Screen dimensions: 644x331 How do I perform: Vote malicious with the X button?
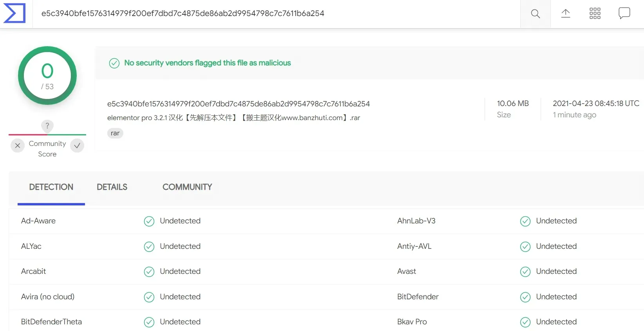click(x=18, y=146)
